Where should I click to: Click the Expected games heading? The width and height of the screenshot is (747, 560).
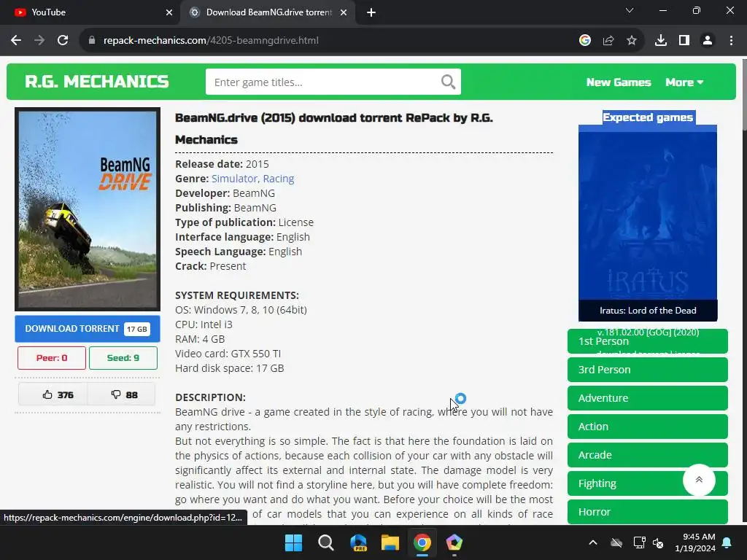pos(648,117)
